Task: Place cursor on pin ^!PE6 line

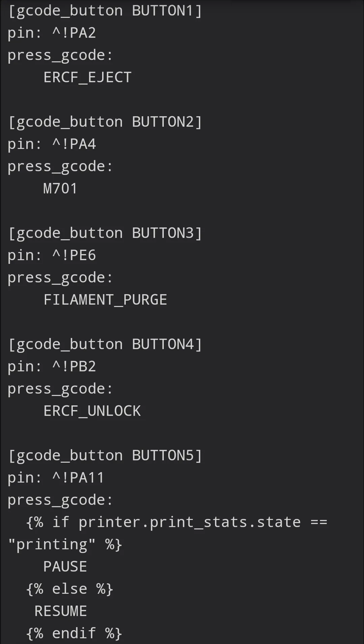Action: [x=52, y=255]
